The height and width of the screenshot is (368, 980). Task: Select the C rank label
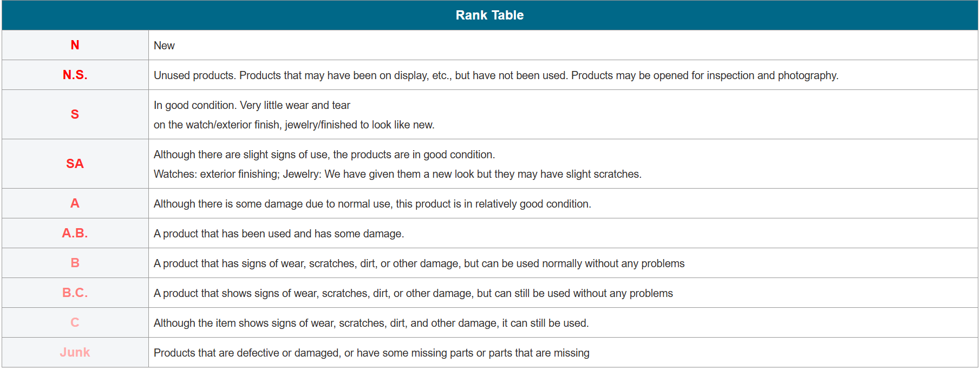pyautogui.click(x=75, y=322)
